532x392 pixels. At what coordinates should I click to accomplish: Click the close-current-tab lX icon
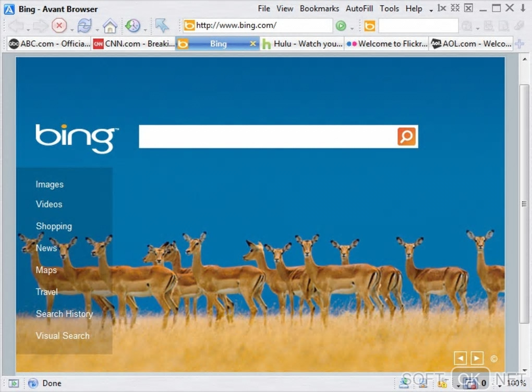pos(441,8)
